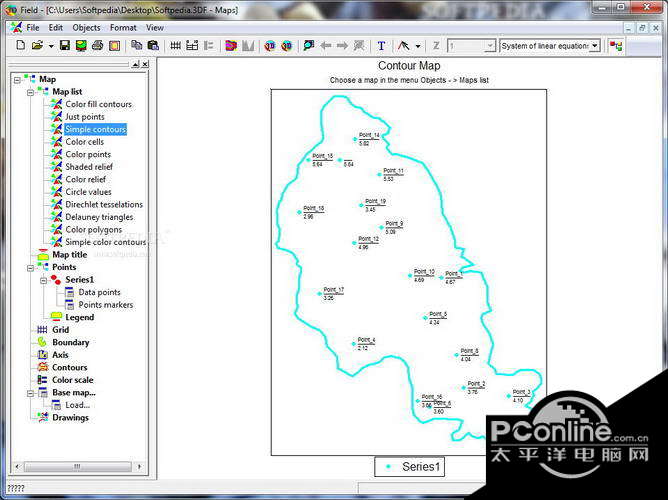Collapse the Map list tree node
The width and height of the screenshot is (668, 500).
(x=31, y=92)
